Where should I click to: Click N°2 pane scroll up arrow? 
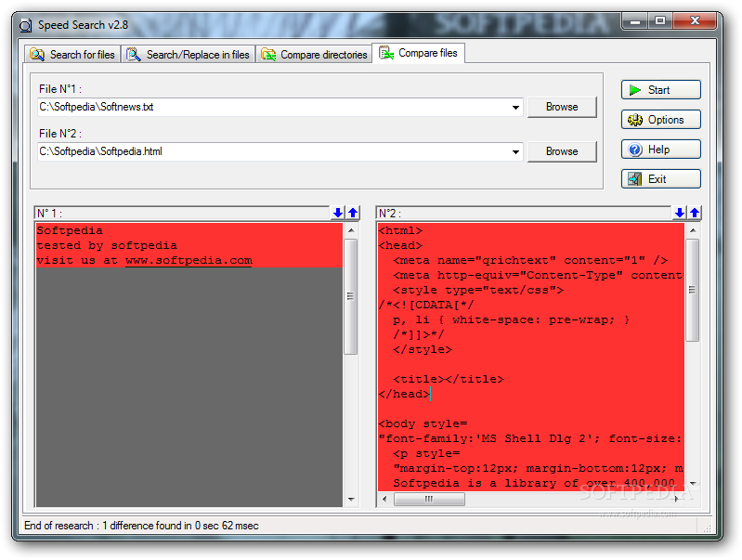(x=693, y=230)
